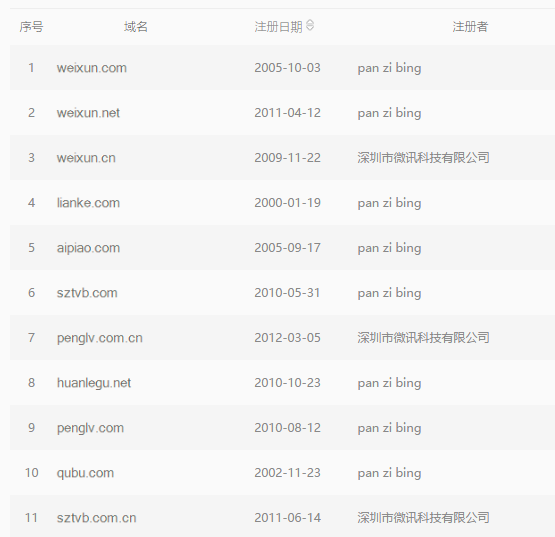Click registrant pan zi bing for aipiao.com
The image size is (555, 537).
click(389, 248)
